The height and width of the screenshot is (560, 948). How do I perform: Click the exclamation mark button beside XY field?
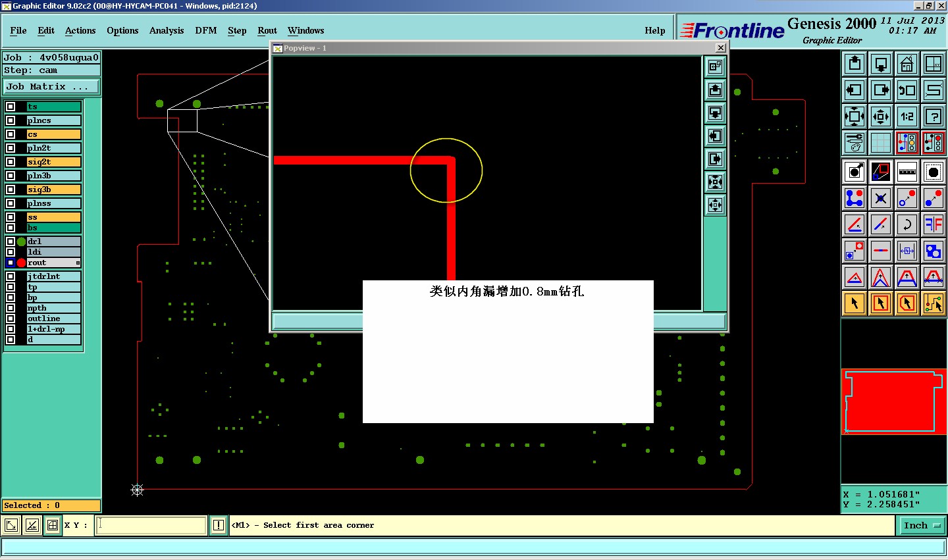point(219,525)
